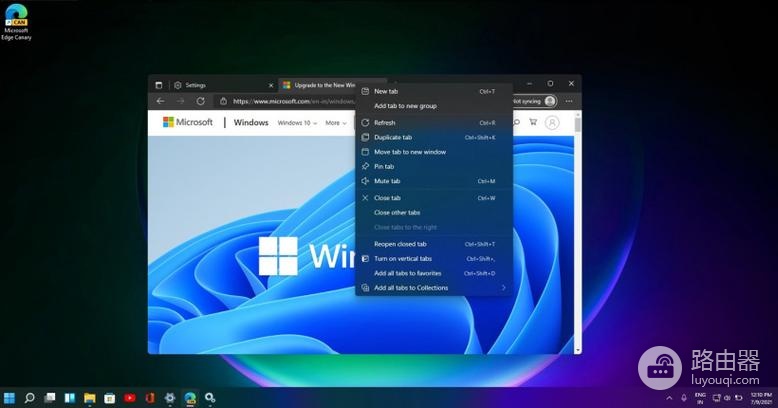The height and width of the screenshot is (408, 778).
Task: Open the tab actions menu icon
Action: click(x=159, y=85)
